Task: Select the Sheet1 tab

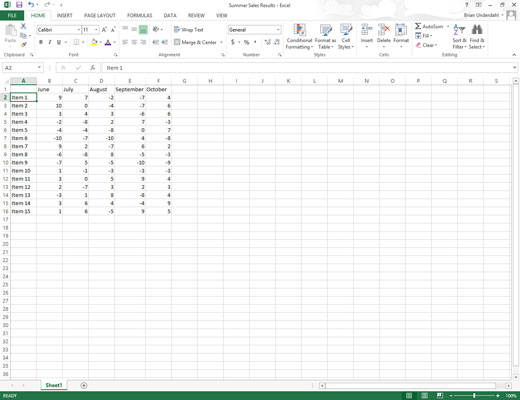Action: coord(54,385)
